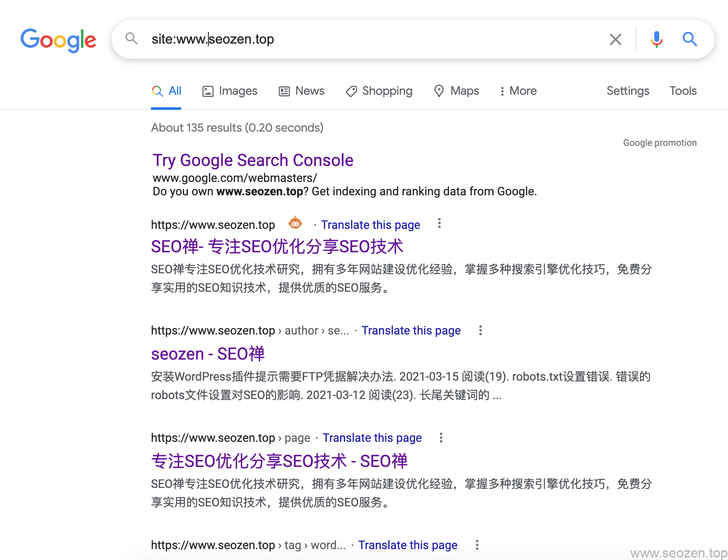Screen dimensions: 728x560
Task: Open the three-dot menu on the first result
Action: point(439,224)
